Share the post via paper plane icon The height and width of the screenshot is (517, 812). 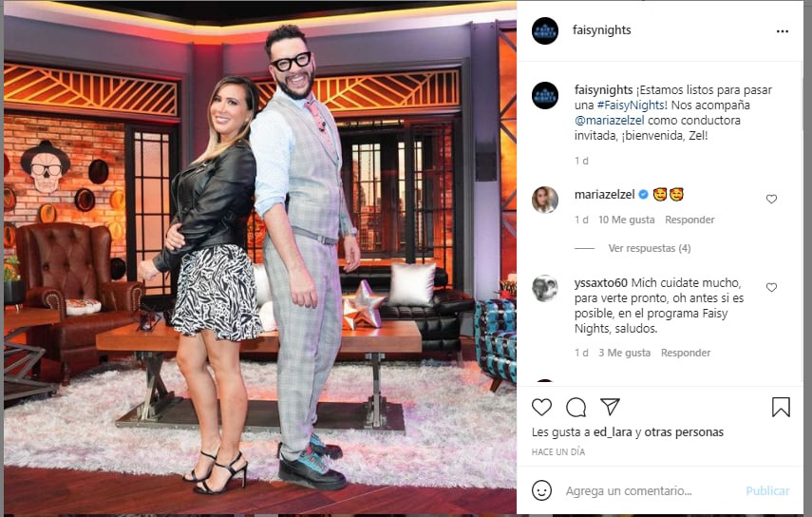pyautogui.click(x=610, y=407)
